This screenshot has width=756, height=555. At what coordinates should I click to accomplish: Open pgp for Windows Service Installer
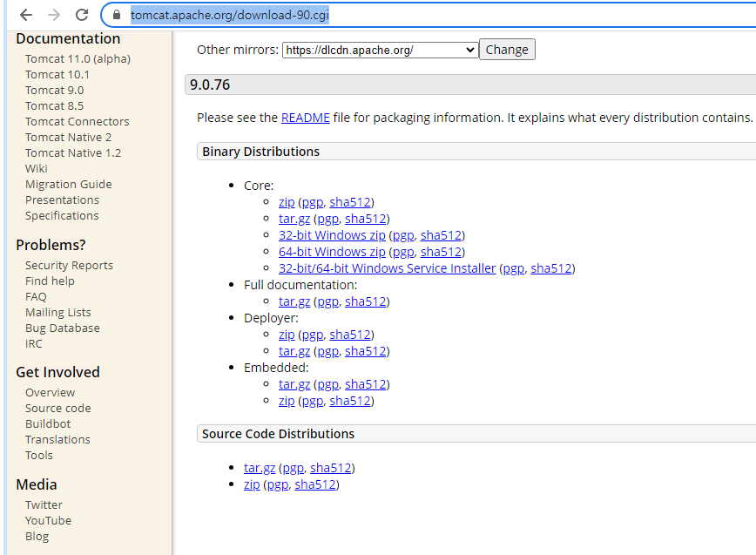[x=514, y=268]
